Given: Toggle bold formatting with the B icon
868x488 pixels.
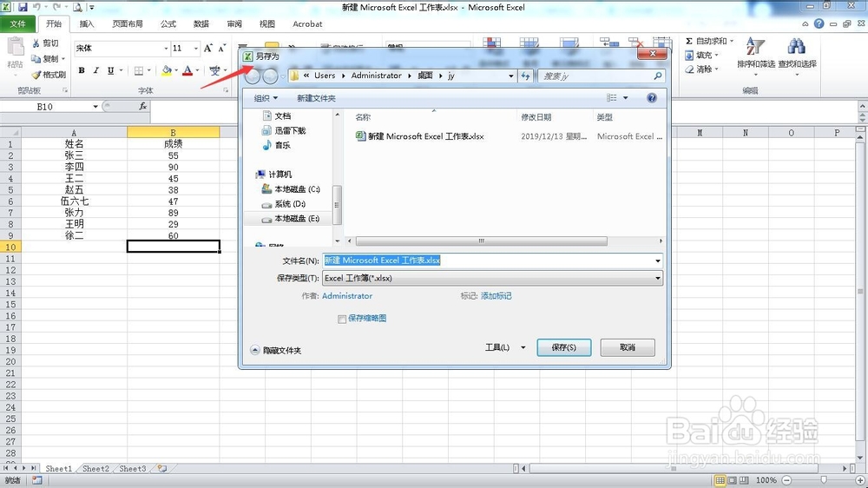Looking at the screenshot, I should coord(82,70).
